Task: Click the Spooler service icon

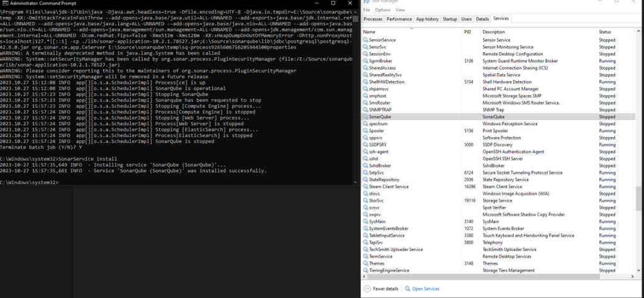Action: coord(365,131)
